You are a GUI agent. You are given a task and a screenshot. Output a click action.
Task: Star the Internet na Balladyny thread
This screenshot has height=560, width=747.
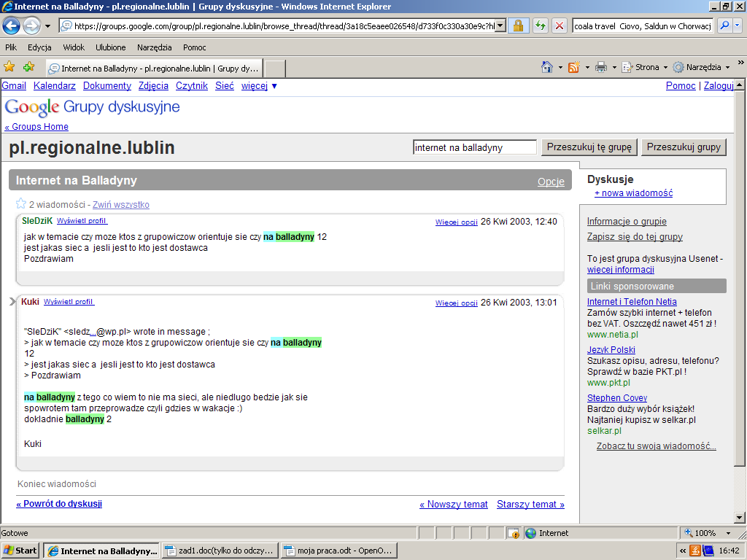[21, 204]
